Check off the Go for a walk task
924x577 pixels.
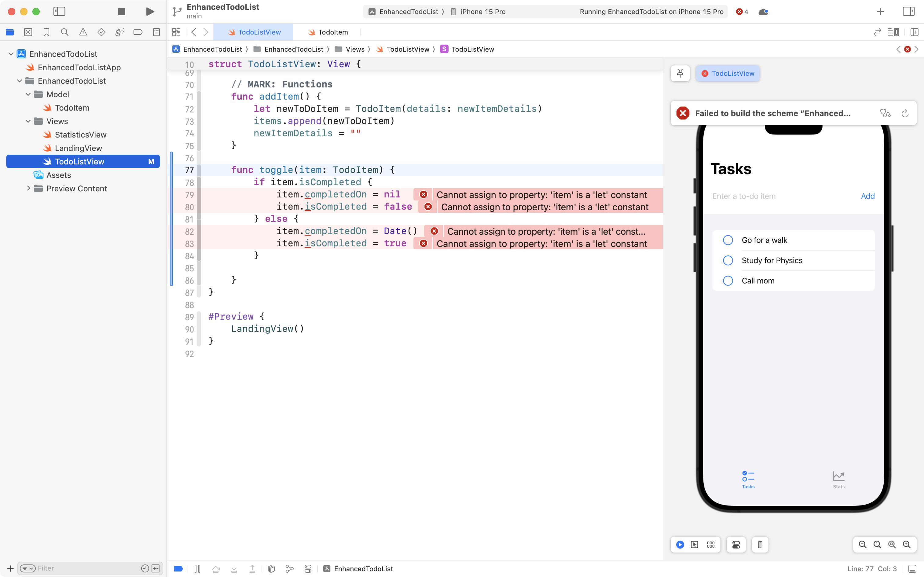click(728, 240)
